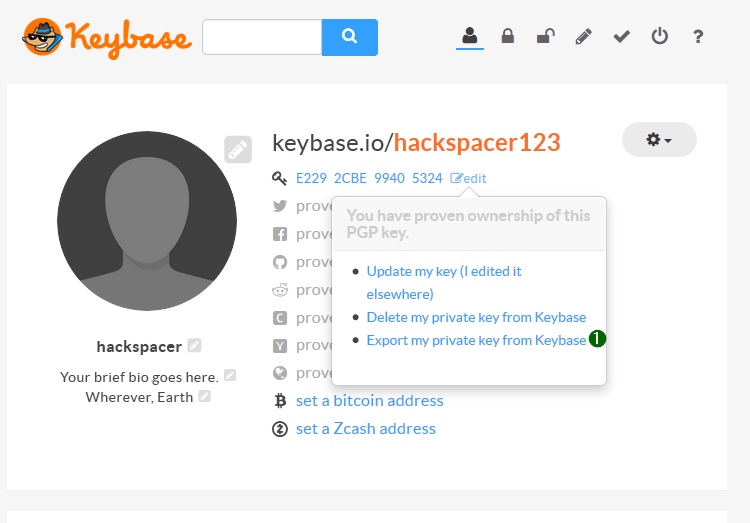The image size is (750, 523).
Task: Click the hackspacer name text
Action: (x=139, y=346)
